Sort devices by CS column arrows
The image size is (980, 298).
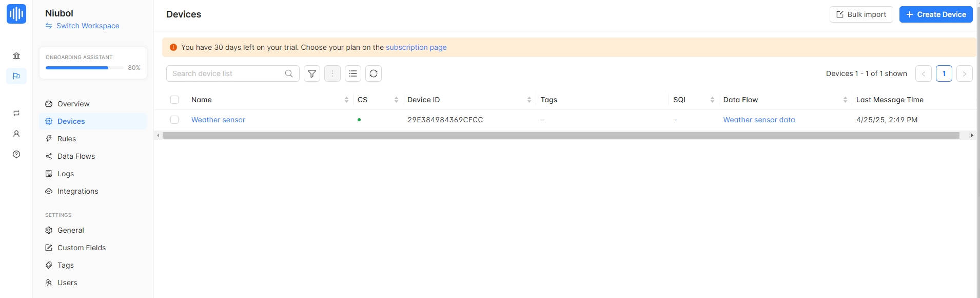396,100
